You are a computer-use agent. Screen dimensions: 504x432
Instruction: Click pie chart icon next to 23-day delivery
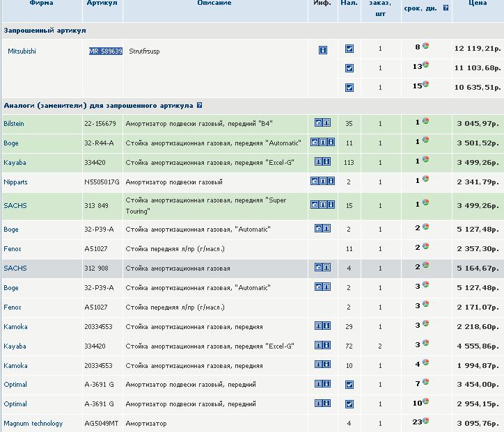(425, 420)
